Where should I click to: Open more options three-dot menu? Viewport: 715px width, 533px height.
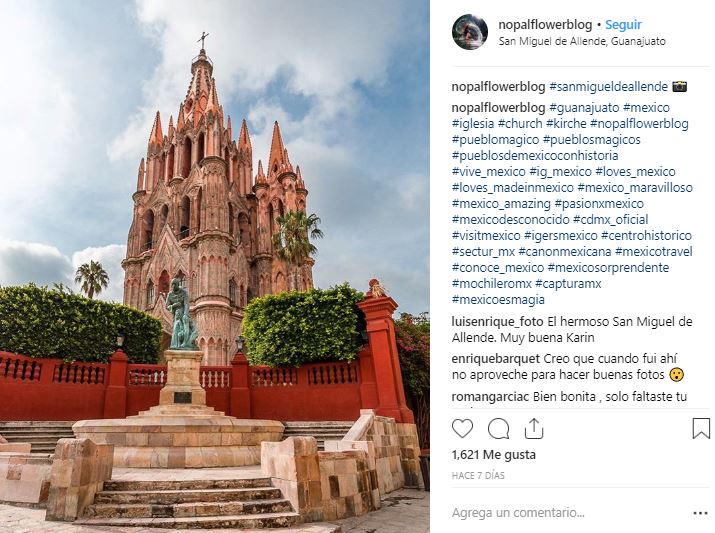[x=700, y=513]
